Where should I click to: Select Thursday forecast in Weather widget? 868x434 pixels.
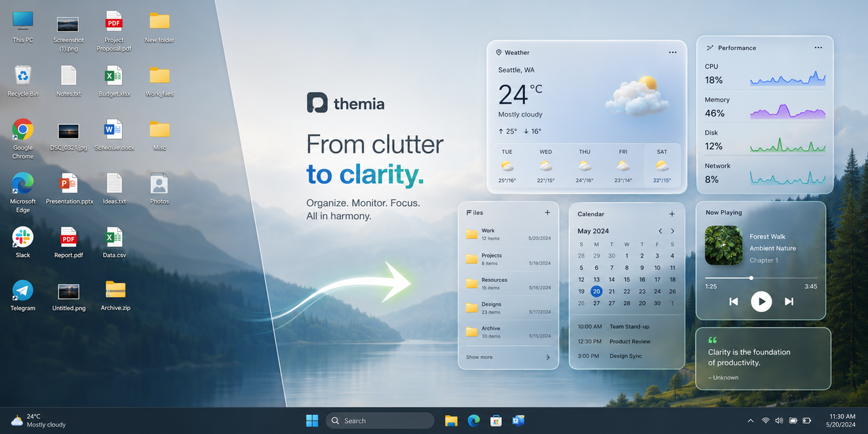click(x=585, y=166)
